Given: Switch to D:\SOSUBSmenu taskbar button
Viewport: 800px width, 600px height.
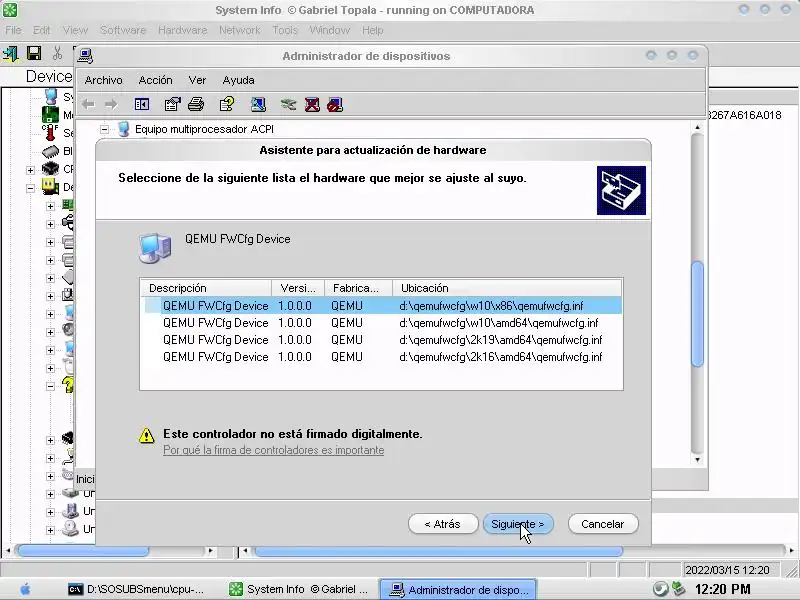Looking at the screenshot, I should [x=137, y=589].
